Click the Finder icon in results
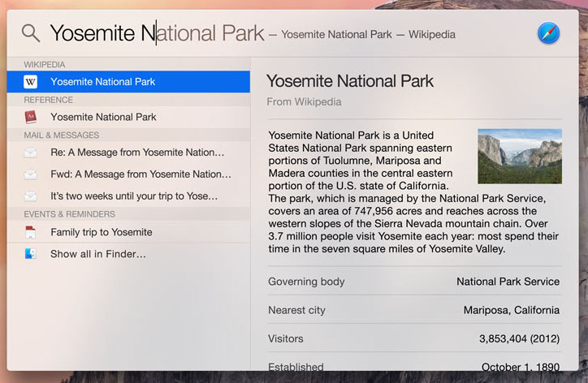Screen dimensions: 588x383 click(31, 254)
